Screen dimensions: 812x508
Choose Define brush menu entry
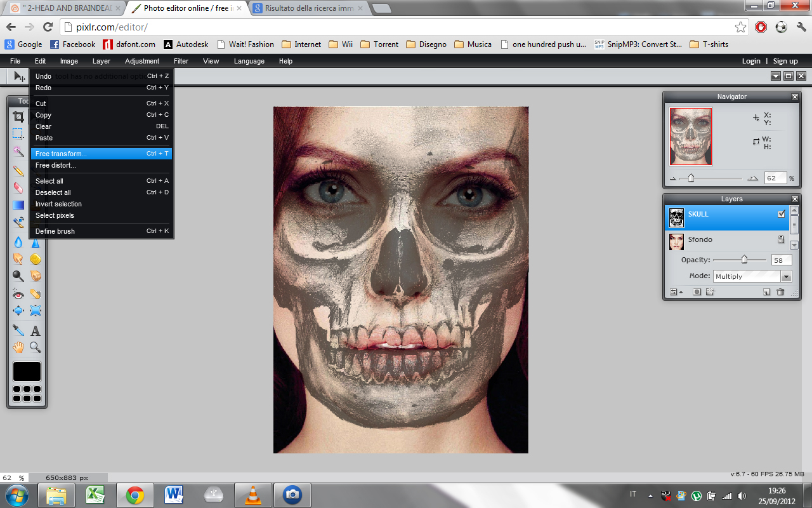point(101,231)
